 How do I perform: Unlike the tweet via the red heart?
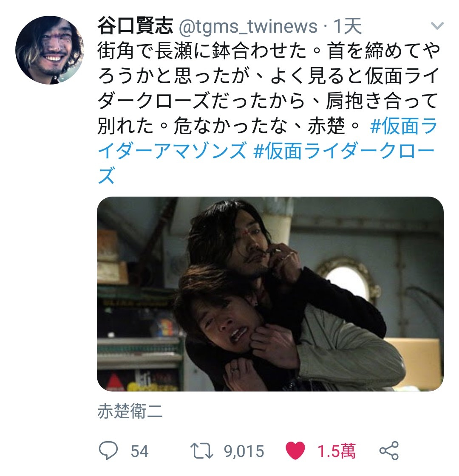coord(295,451)
